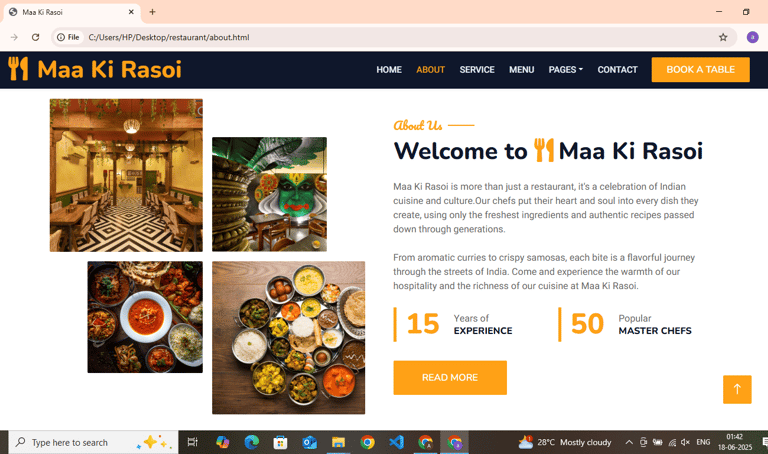Click the Maa Ki Rasoi utensils logo

(x=18, y=69)
